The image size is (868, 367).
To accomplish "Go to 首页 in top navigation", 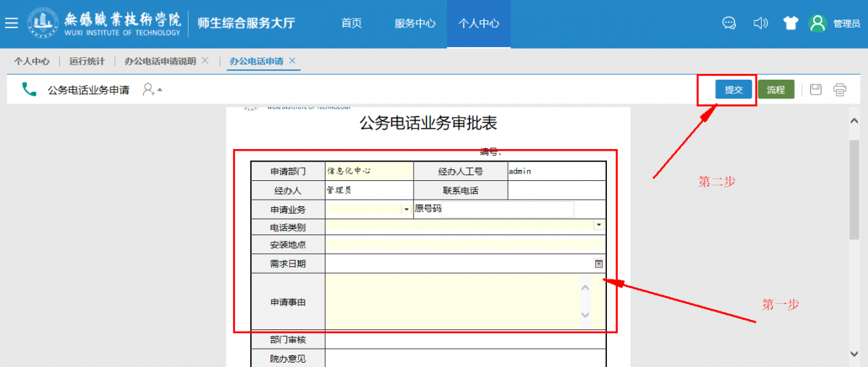I will pos(352,23).
